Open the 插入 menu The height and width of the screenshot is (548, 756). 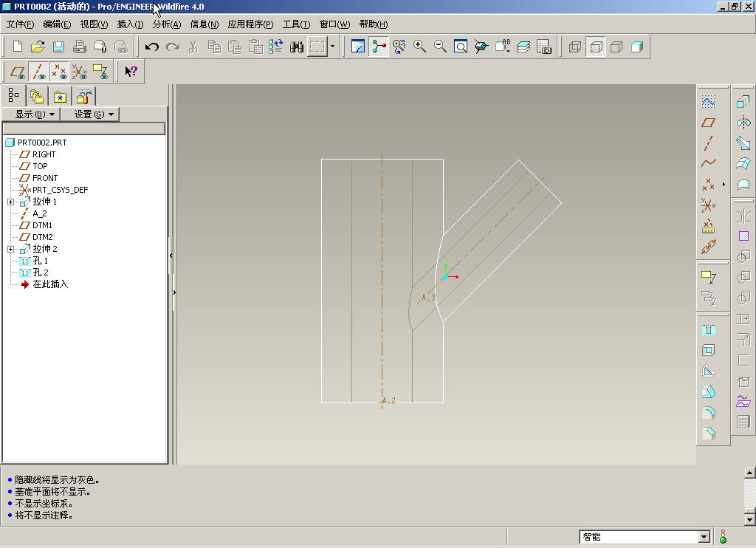[x=130, y=24]
